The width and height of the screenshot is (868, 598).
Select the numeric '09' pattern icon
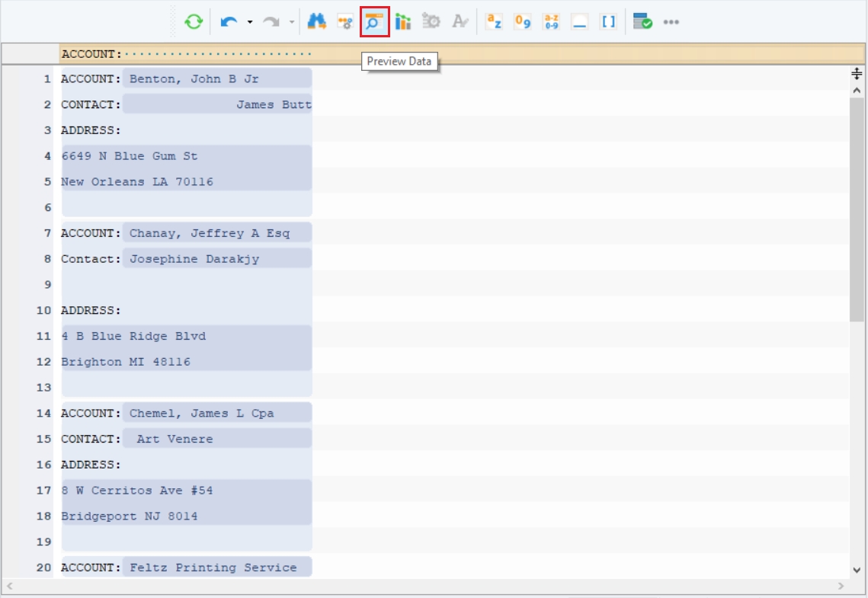pyautogui.click(x=522, y=22)
